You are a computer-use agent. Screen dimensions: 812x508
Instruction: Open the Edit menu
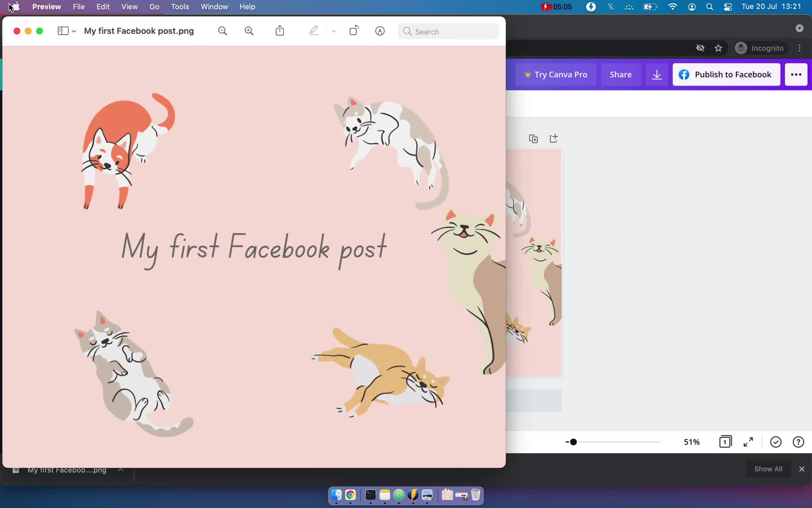pyautogui.click(x=103, y=7)
